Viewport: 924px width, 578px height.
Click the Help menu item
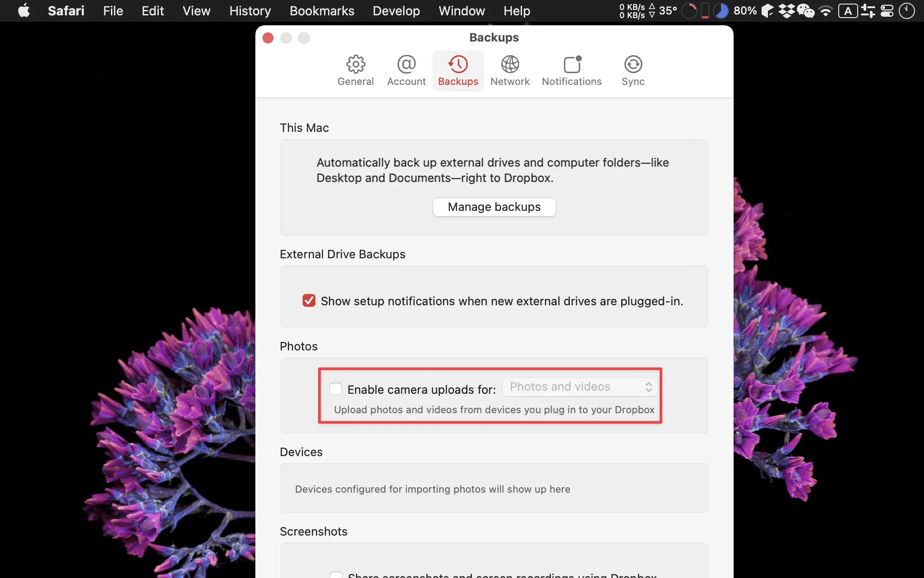pyautogui.click(x=517, y=11)
